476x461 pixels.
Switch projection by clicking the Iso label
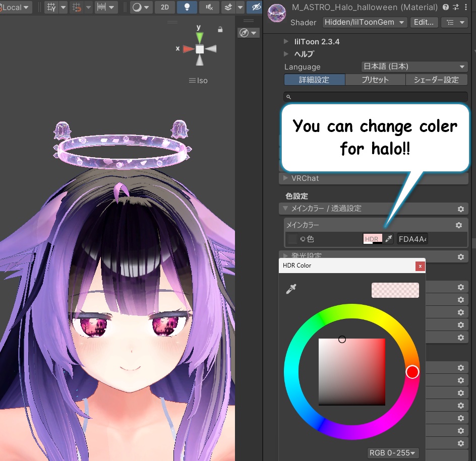(x=199, y=81)
